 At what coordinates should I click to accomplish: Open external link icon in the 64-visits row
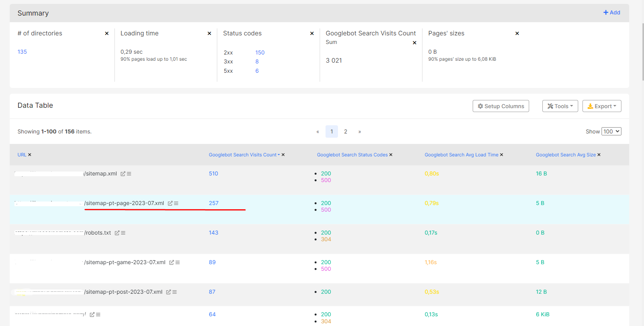[x=92, y=315]
